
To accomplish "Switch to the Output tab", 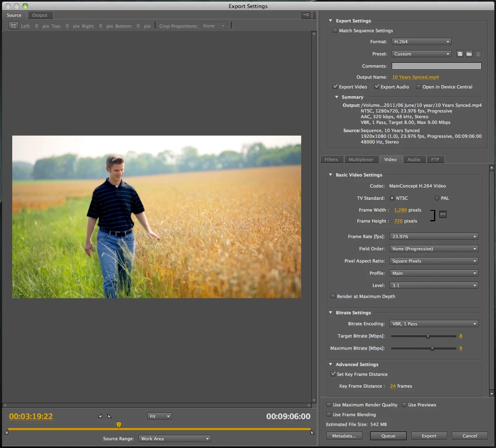I will (x=40, y=15).
